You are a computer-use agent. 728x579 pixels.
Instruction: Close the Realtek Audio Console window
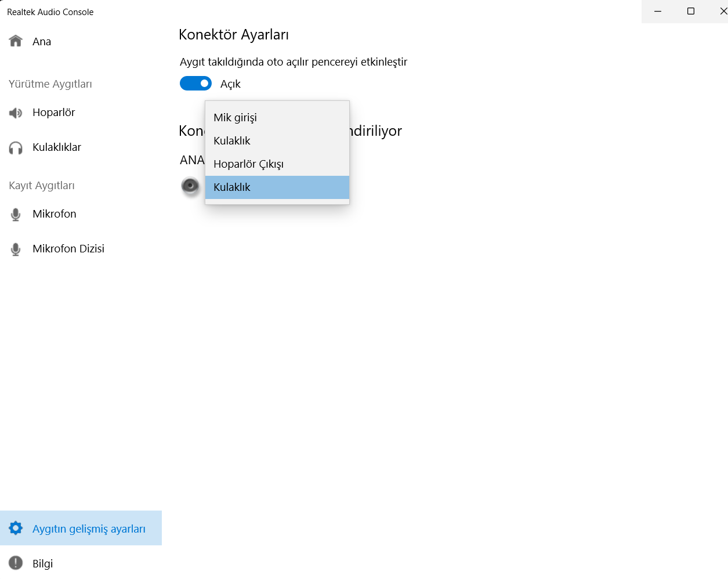click(723, 11)
